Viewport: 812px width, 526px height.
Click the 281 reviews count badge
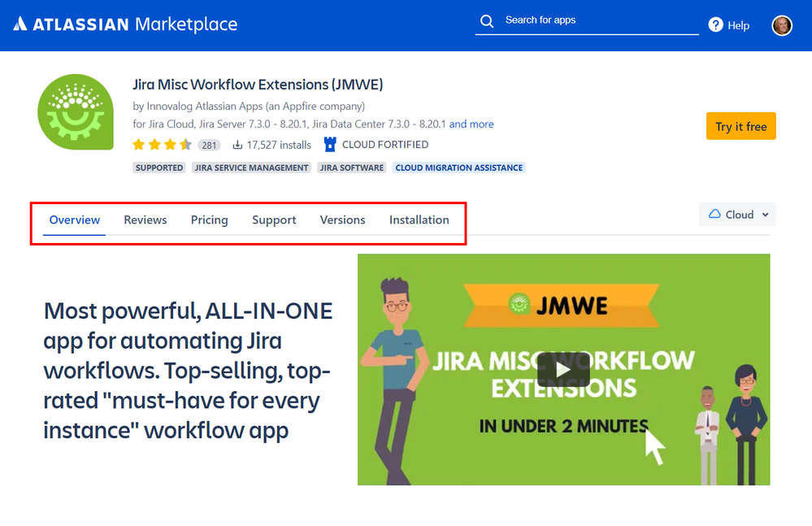pos(209,146)
